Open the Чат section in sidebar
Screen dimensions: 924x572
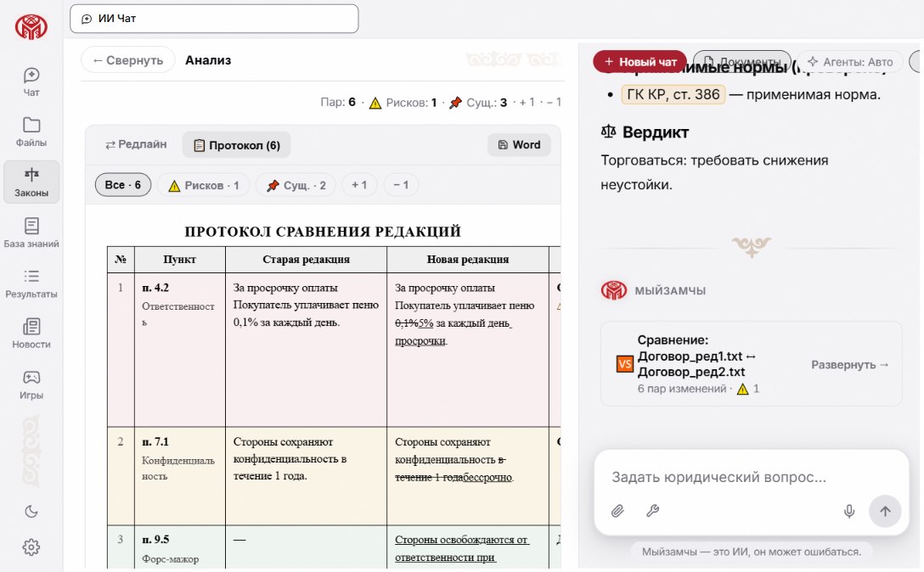tap(31, 81)
